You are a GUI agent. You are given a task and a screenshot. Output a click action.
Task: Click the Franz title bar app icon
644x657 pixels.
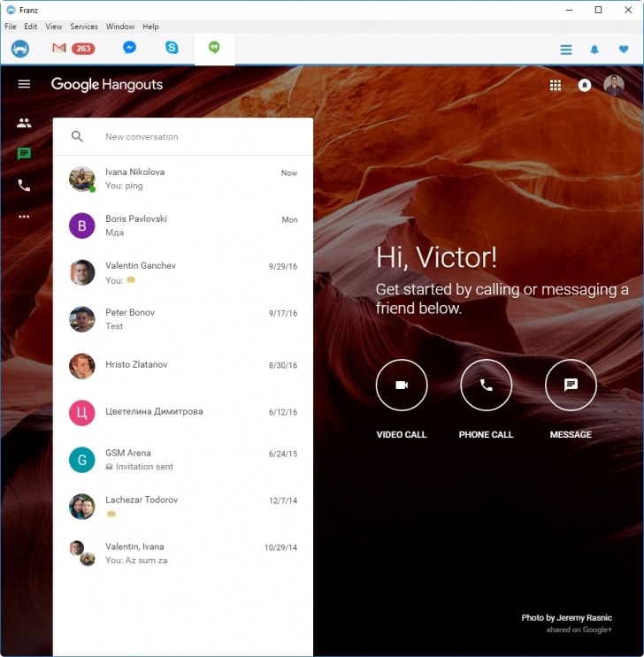[11, 10]
